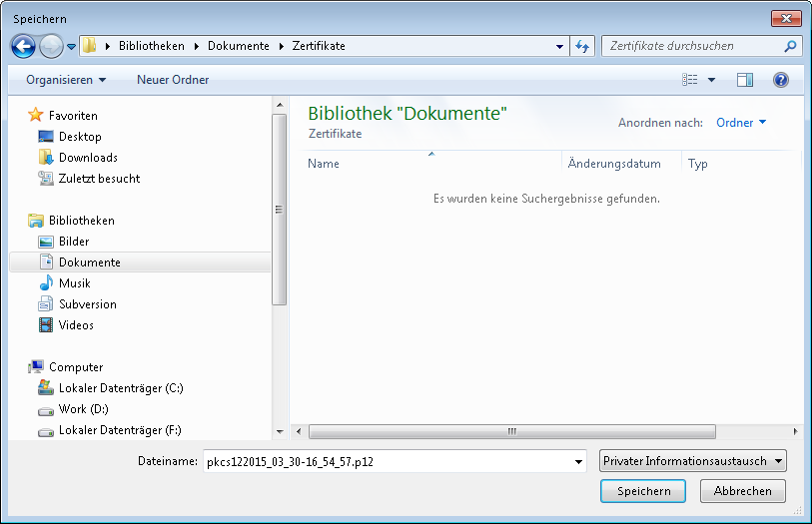This screenshot has height=524, width=812.
Task: Expand the view options dropdown arrow
Action: [711, 80]
